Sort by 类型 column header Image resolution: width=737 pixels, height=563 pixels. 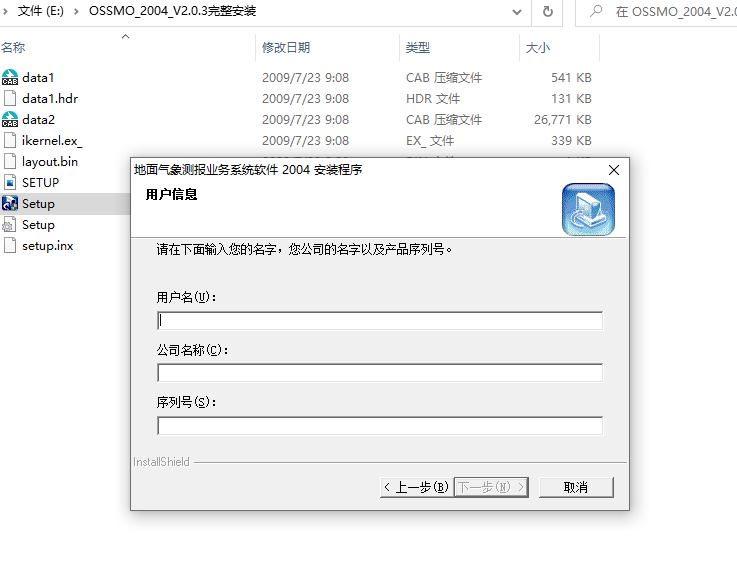(418, 48)
